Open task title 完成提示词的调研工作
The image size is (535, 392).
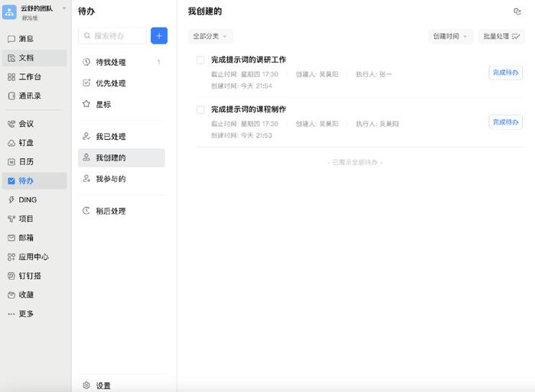248,60
